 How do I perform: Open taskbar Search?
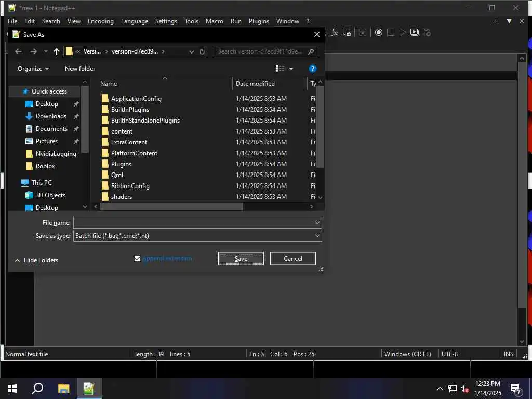pyautogui.click(x=37, y=389)
